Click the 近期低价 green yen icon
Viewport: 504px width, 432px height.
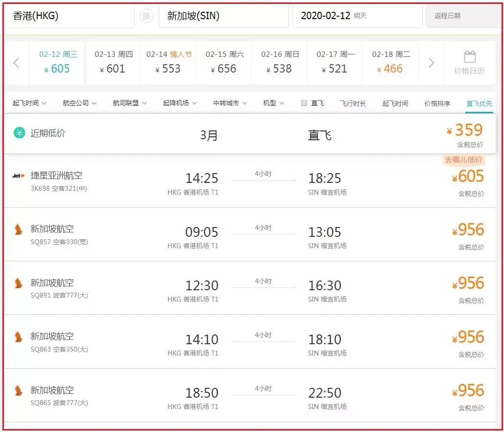coord(19,132)
